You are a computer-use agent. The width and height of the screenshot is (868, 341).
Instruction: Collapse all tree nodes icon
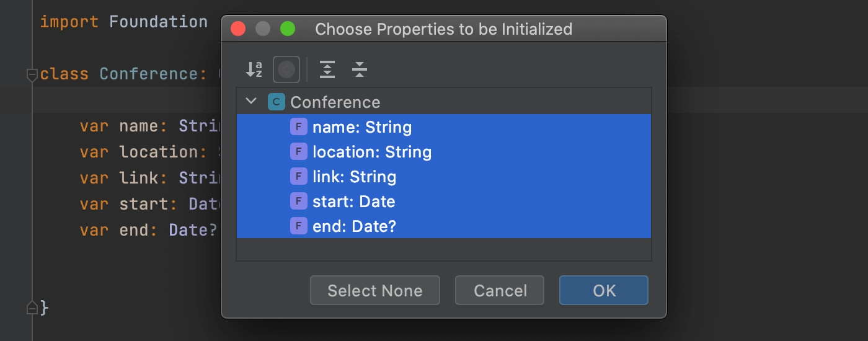[360, 69]
